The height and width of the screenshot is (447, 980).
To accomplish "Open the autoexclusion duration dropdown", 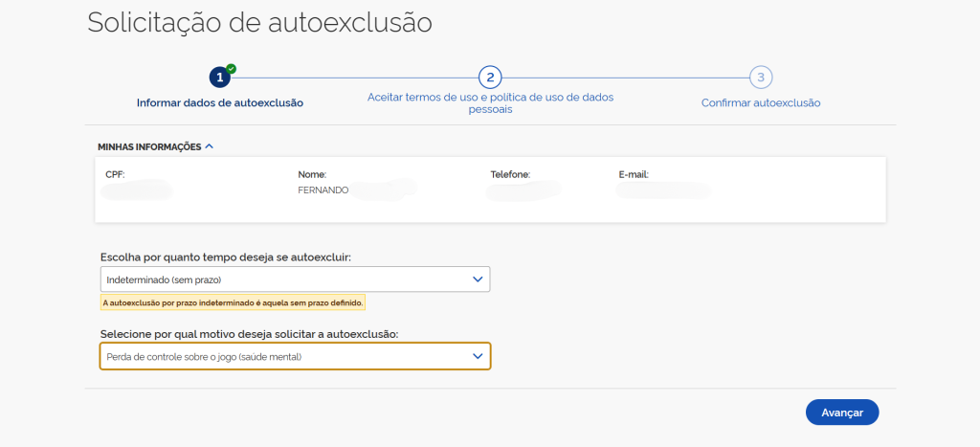I will point(295,279).
